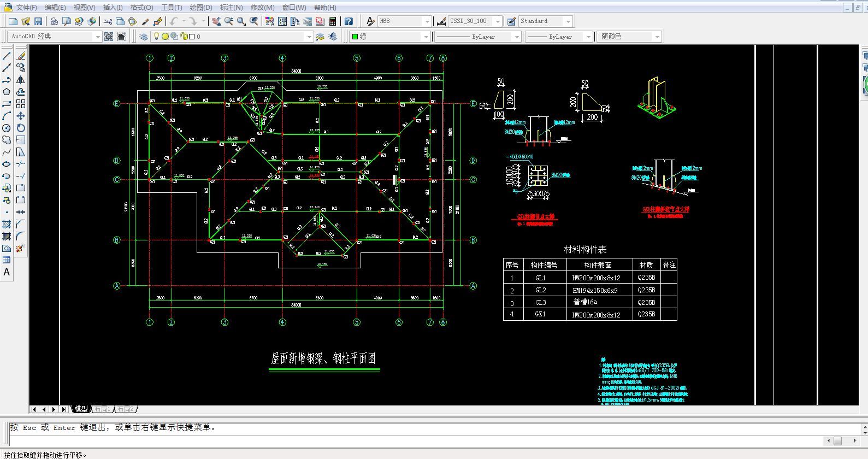Select the Trim tool
Viewport: 868px width, 459px height.
tap(21, 164)
